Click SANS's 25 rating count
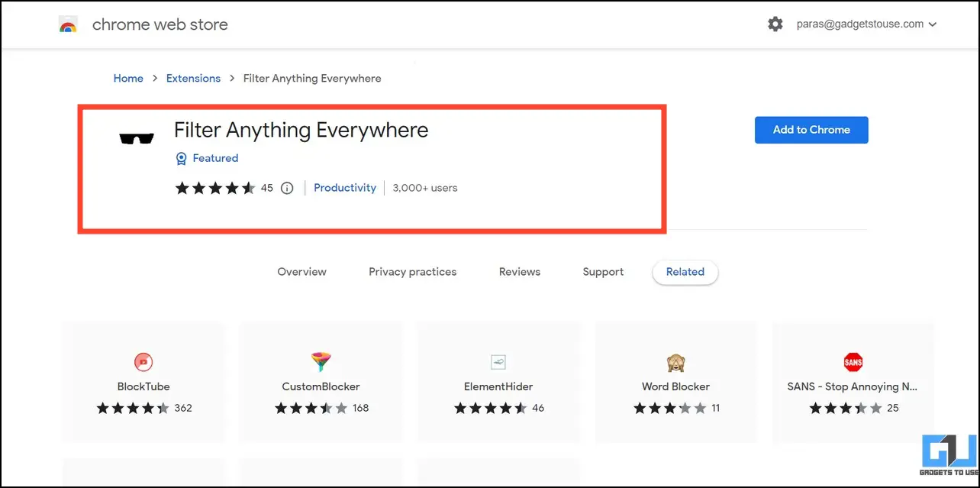The image size is (980, 488). (893, 409)
